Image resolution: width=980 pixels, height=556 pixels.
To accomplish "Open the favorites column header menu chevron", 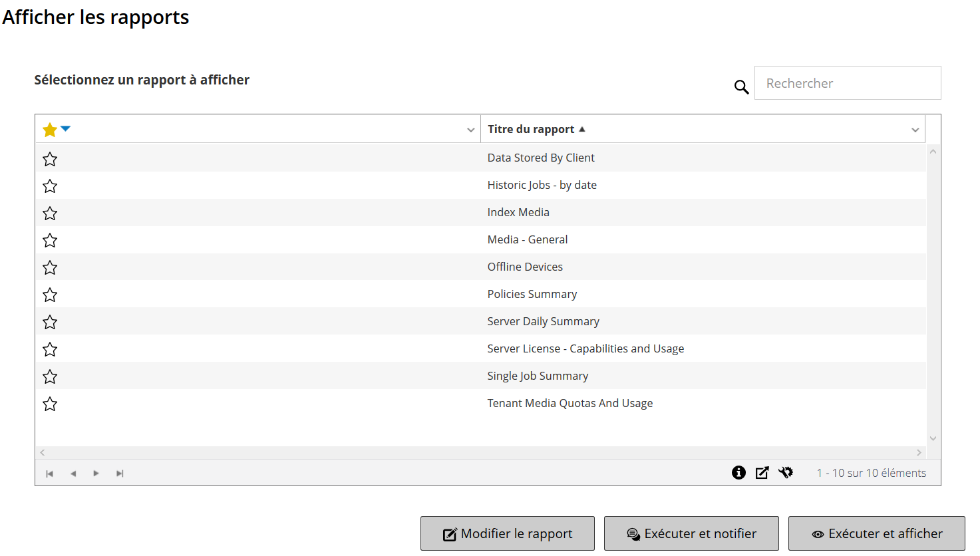I will click(x=470, y=130).
